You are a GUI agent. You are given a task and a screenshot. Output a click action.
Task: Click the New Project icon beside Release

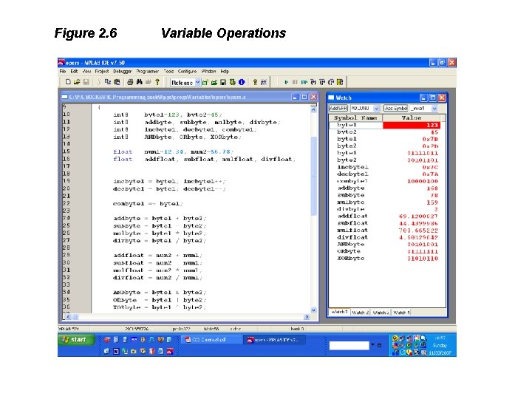[x=205, y=82]
